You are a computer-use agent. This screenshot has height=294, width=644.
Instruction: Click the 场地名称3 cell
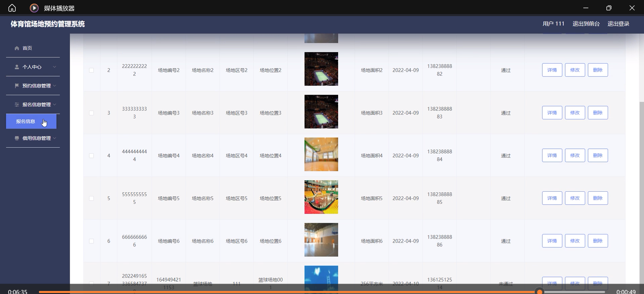click(203, 113)
